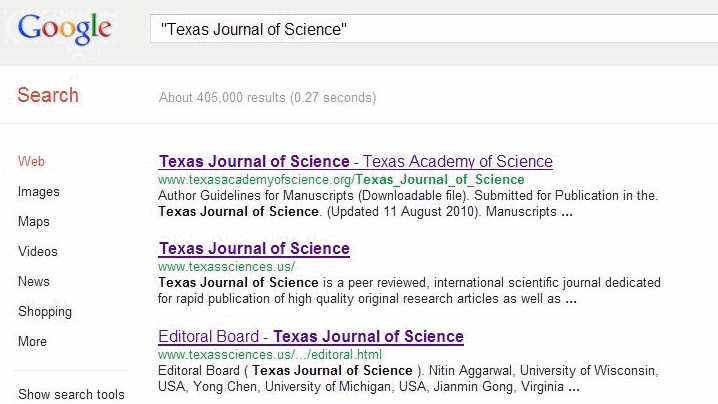Click the results count statistics text
Viewport: 718px width, 404px height.
(267, 97)
